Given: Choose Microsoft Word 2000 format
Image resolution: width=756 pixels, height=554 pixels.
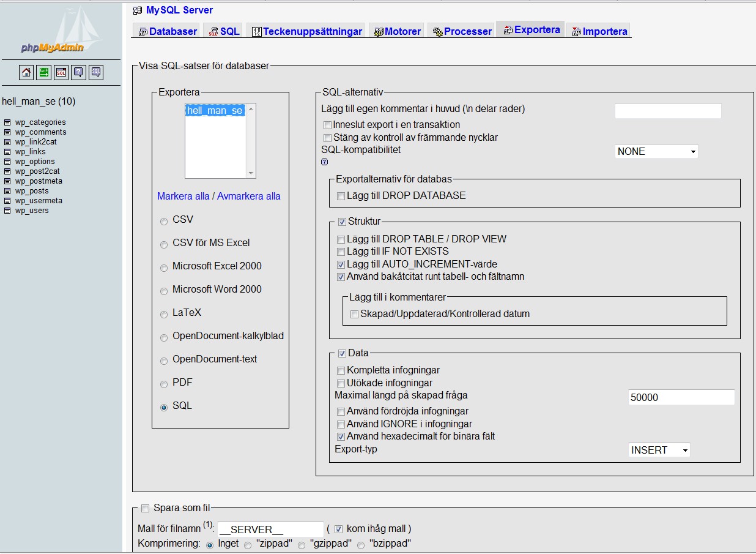Looking at the screenshot, I should pos(164,291).
